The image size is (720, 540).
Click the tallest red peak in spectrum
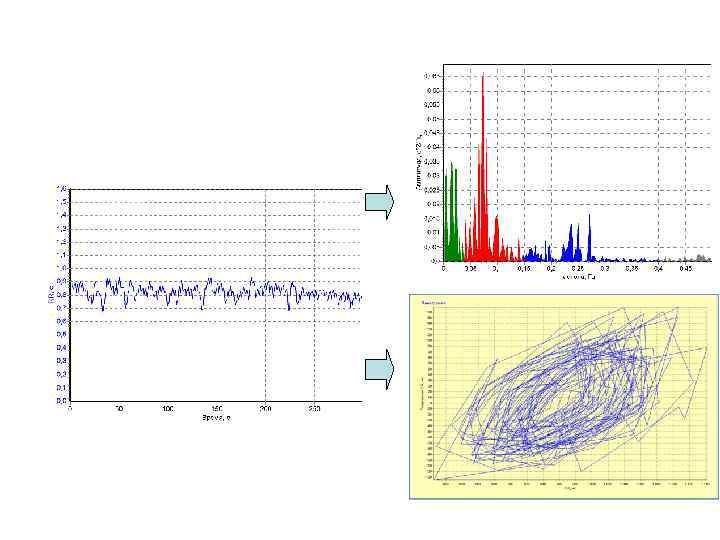pyautogui.click(x=483, y=167)
